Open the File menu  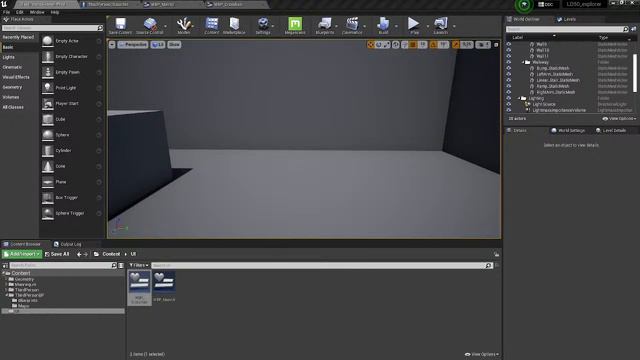(7, 12)
